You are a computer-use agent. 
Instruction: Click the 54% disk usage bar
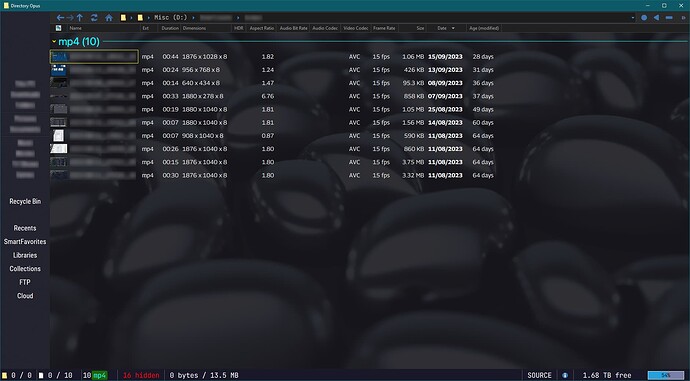pyautogui.click(x=666, y=375)
